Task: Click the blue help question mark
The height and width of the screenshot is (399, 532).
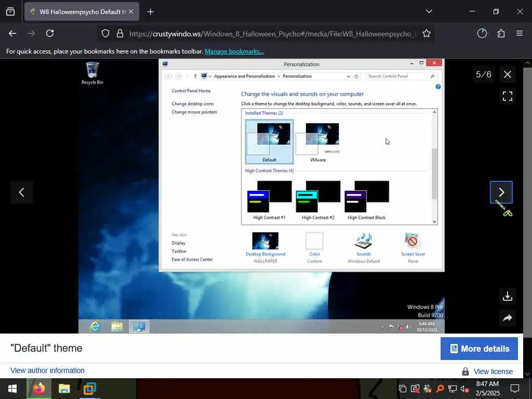Action: [x=438, y=87]
